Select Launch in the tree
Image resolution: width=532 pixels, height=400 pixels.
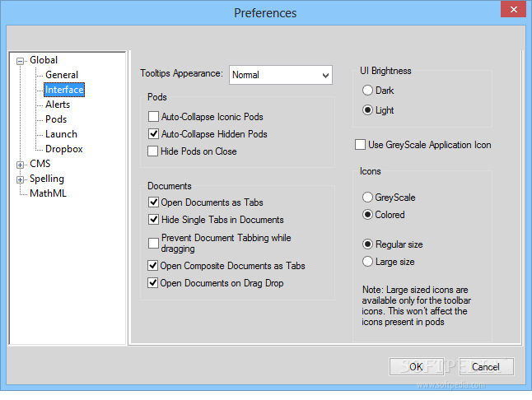coord(62,134)
